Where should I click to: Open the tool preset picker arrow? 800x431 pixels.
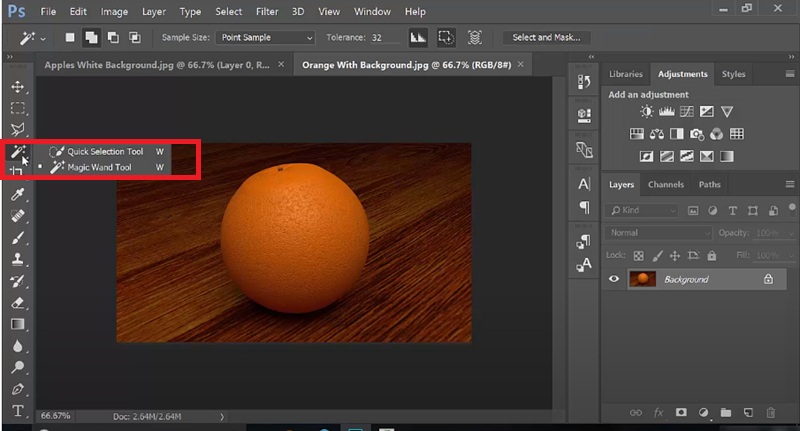point(43,38)
